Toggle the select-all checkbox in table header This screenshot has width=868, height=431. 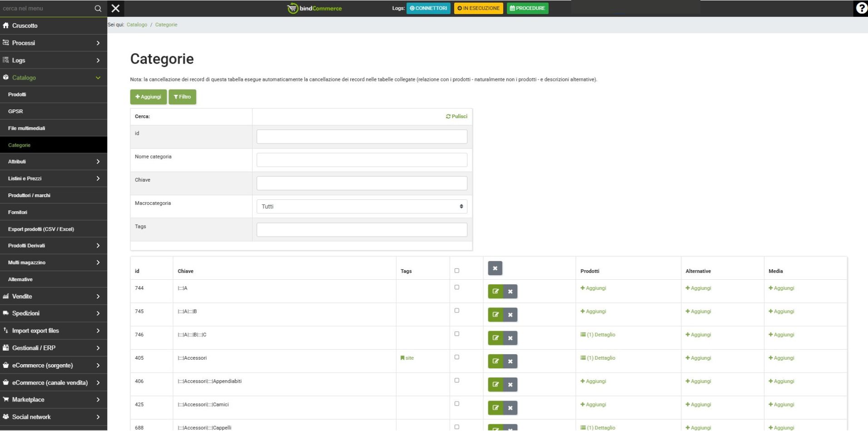pos(456,271)
